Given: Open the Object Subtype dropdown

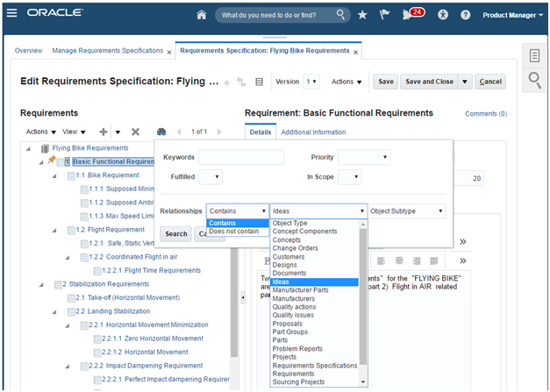Looking at the screenshot, I should pyautogui.click(x=406, y=211).
